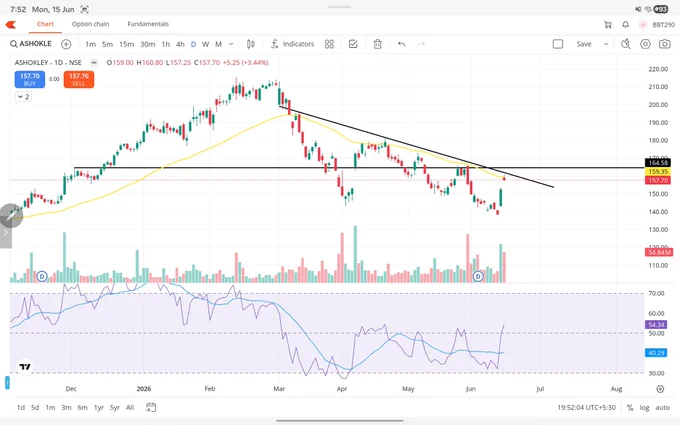Viewport: 680px width, 425px height.
Task: Click the yellow 159.35 moving average label
Action: click(x=658, y=172)
